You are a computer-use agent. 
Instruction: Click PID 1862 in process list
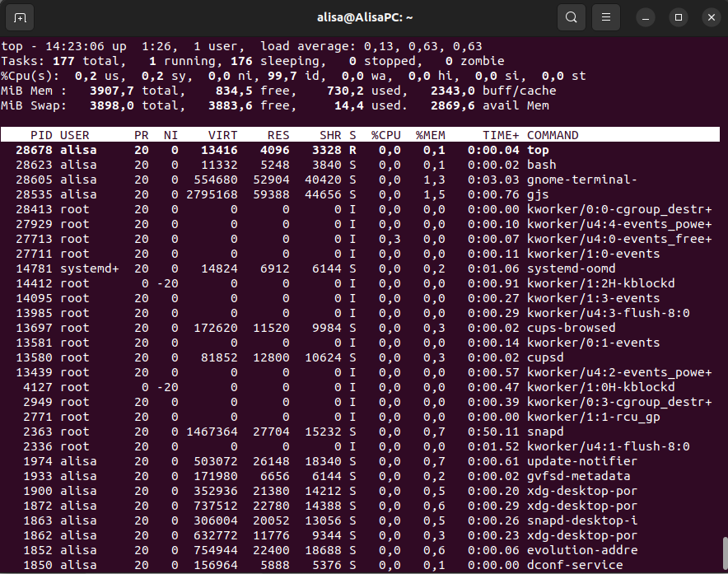click(38, 535)
